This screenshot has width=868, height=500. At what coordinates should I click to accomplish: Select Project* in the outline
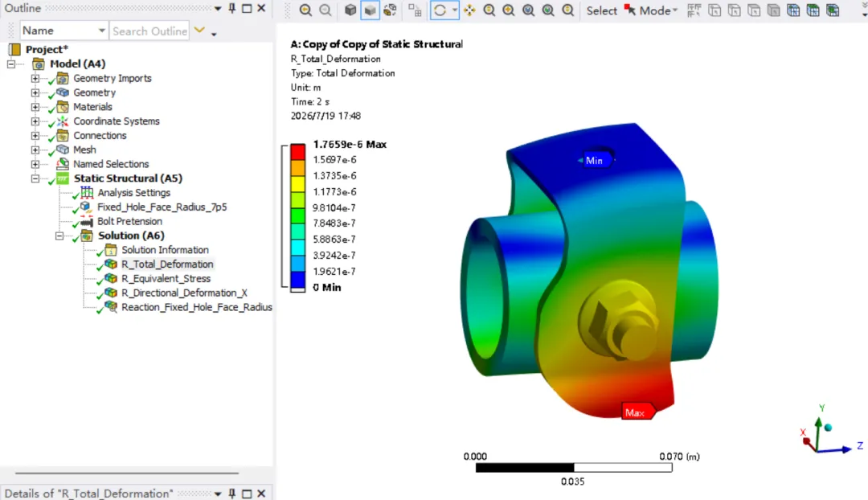47,49
